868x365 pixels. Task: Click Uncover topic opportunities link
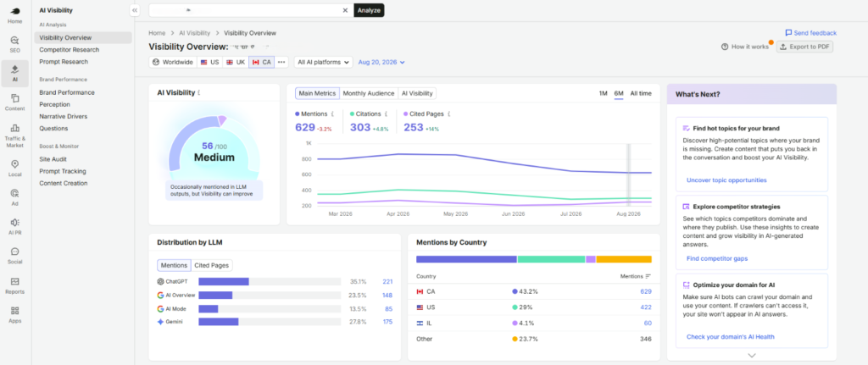pyautogui.click(x=726, y=180)
